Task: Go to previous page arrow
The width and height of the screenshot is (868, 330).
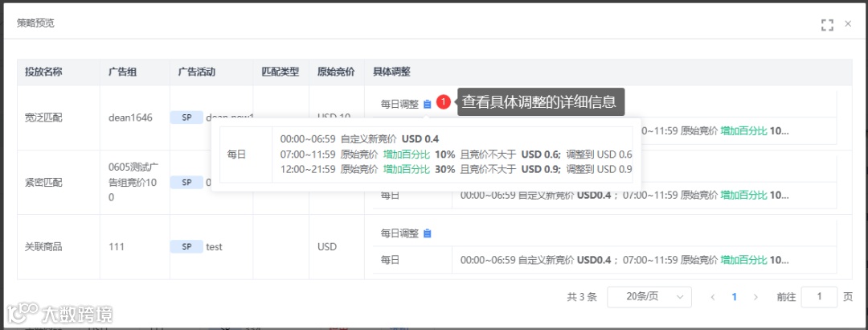Action: [x=712, y=297]
